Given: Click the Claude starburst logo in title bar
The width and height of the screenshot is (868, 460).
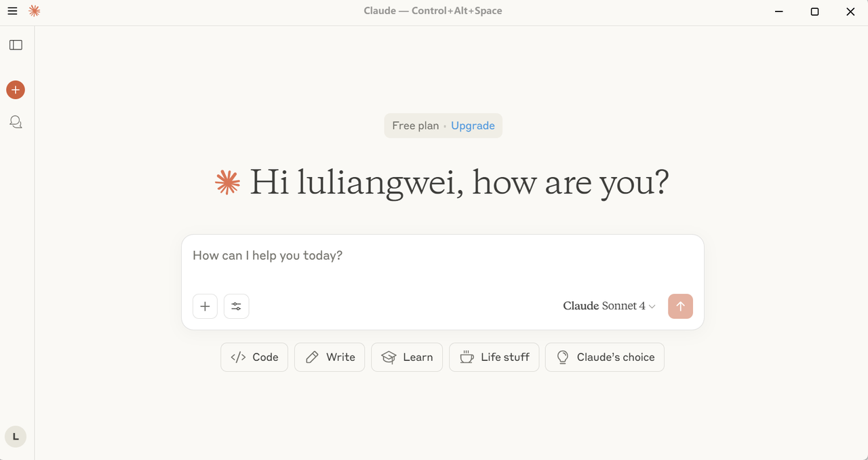Looking at the screenshot, I should tap(35, 11).
